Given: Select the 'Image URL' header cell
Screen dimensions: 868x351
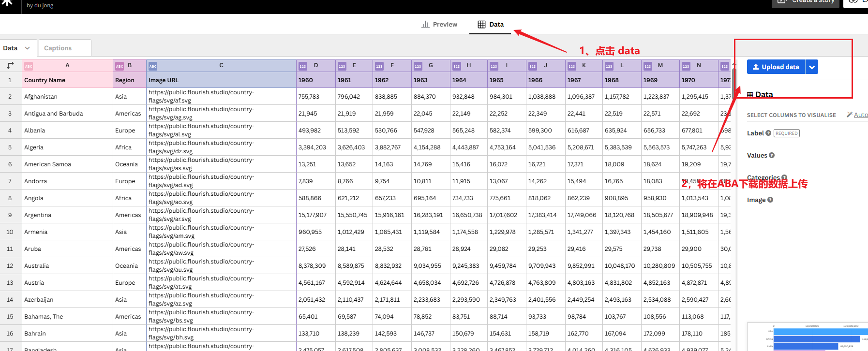Looking at the screenshot, I should 221,80.
